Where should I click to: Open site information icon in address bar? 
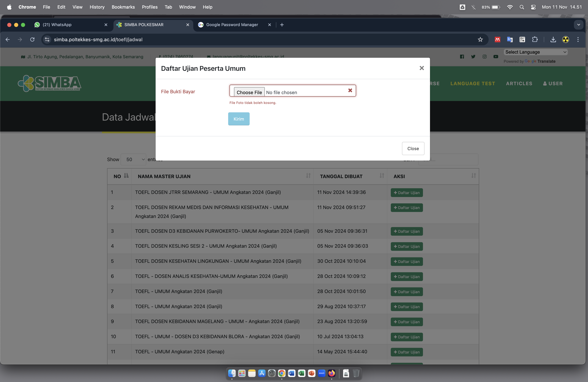tap(47, 40)
